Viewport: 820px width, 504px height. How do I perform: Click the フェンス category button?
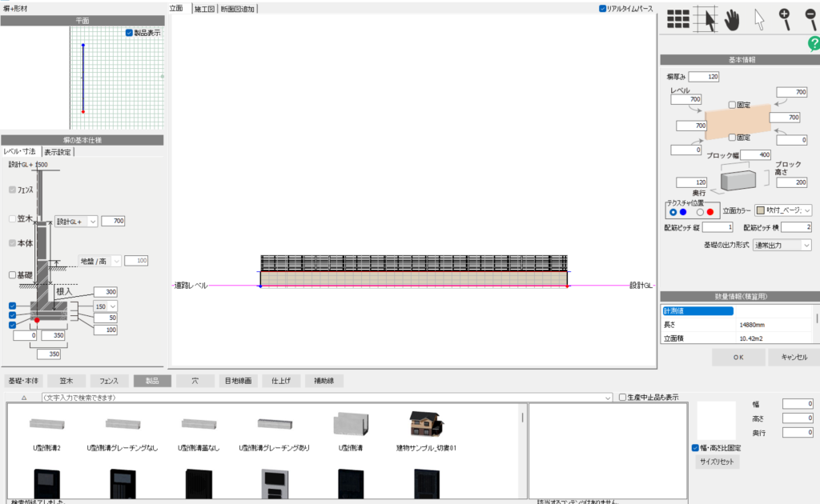pos(109,381)
